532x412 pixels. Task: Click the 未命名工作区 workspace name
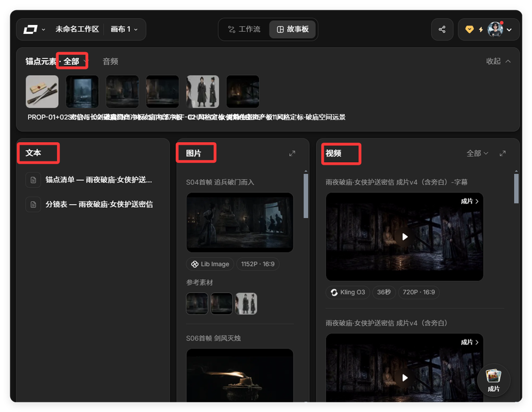77,29
